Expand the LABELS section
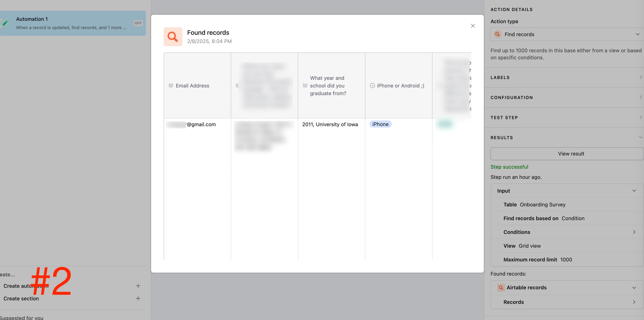This screenshot has width=644, height=320. (640, 77)
